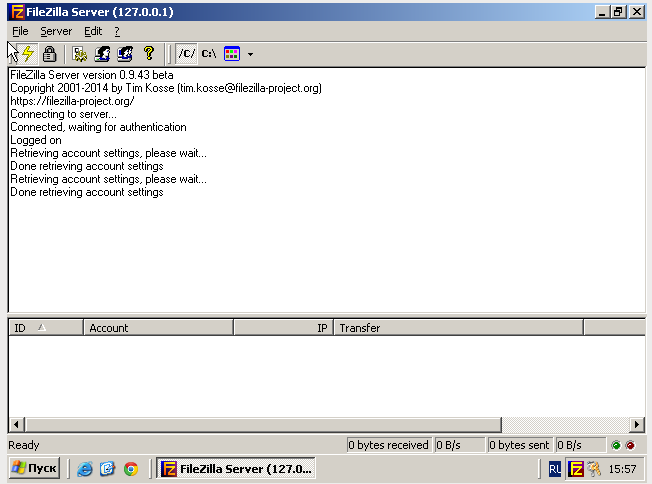Click the Пуск start button
This screenshot has height=484, width=652.
pos(34,468)
